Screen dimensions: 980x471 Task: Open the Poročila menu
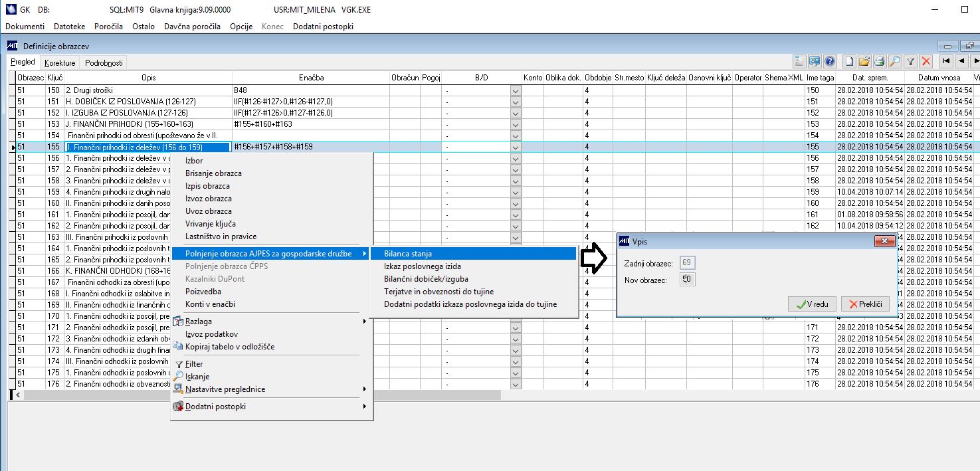(x=108, y=27)
